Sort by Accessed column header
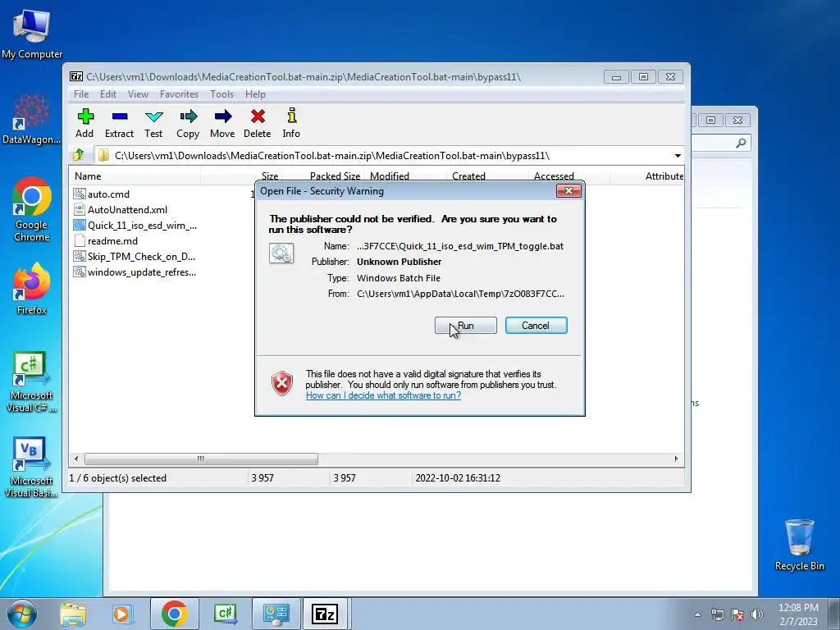 click(x=569, y=176)
